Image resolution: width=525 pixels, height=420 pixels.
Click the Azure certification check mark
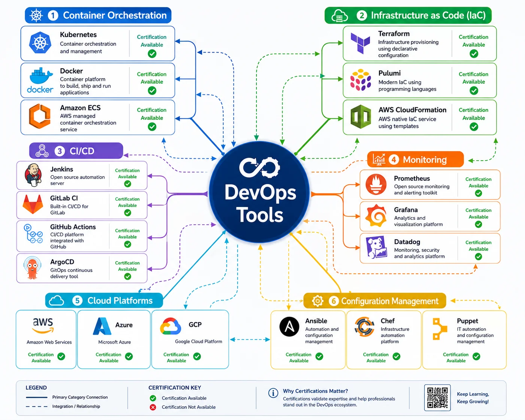[x=129, y=356]
